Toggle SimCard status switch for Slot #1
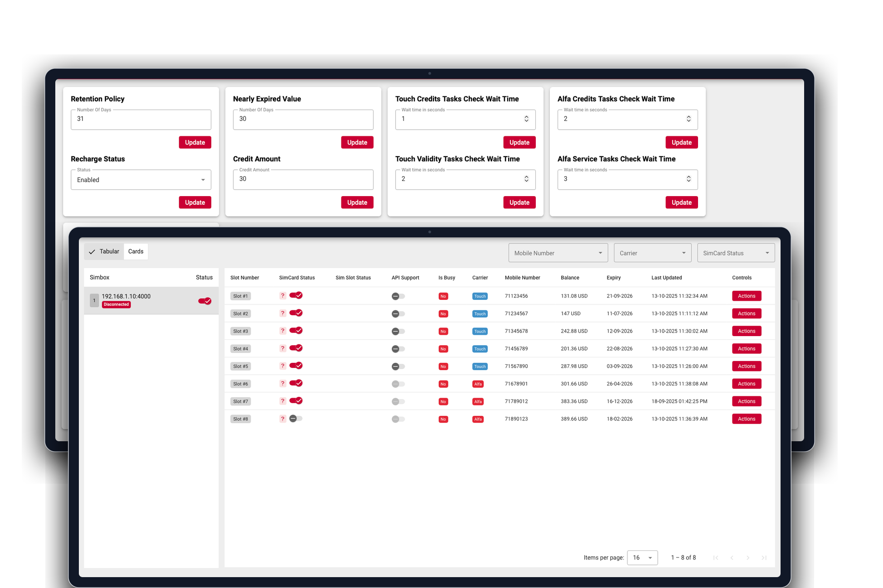This screenshot has height=588, width=883. point(296,295)
